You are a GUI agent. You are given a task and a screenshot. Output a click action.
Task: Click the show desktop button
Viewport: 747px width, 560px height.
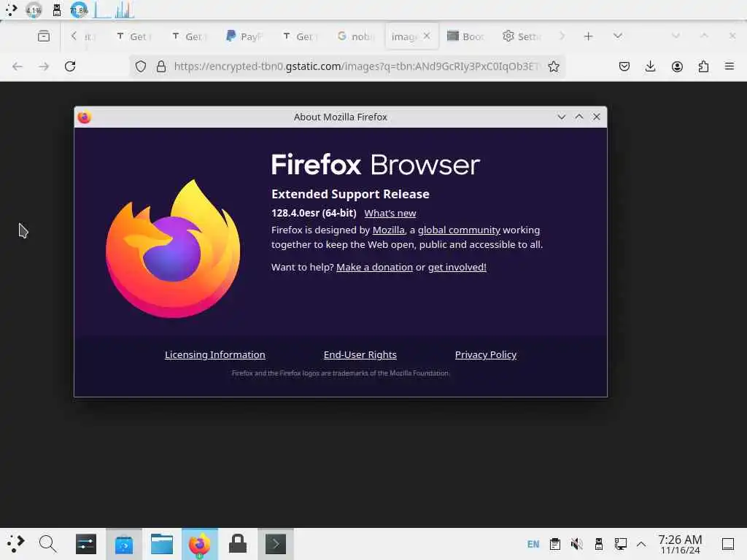pyautogui.click(x=728, y=544)
